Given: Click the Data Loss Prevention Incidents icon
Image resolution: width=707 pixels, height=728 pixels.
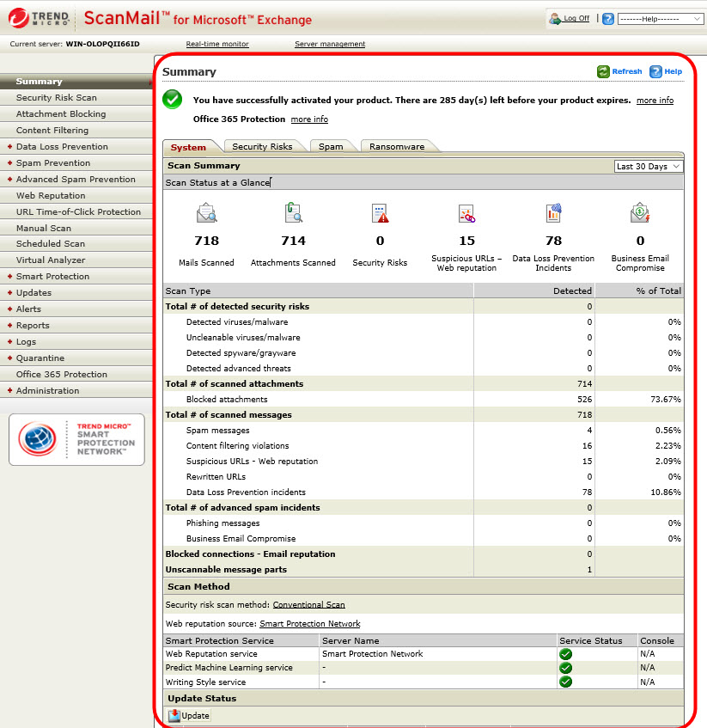Looking at the screenshot, I should click(x=553, y=213).
